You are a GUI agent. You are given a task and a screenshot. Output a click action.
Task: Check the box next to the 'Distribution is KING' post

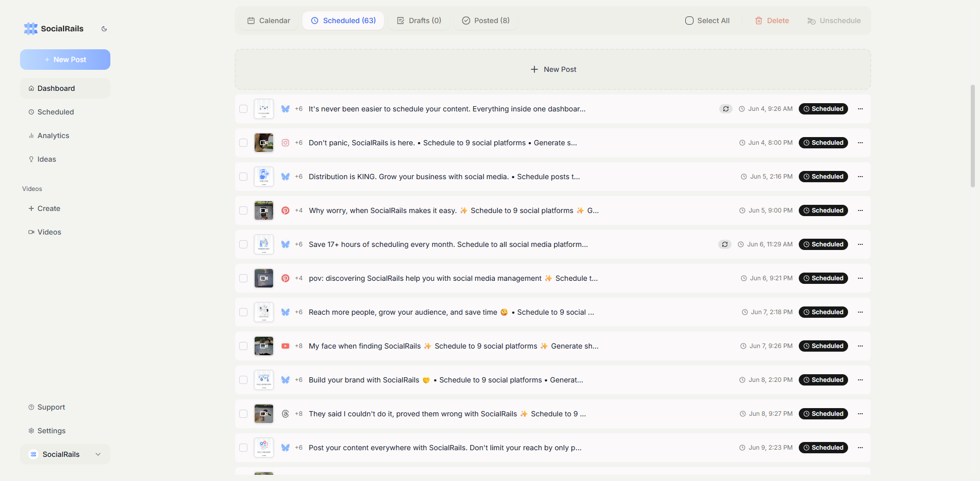point(243,177)
